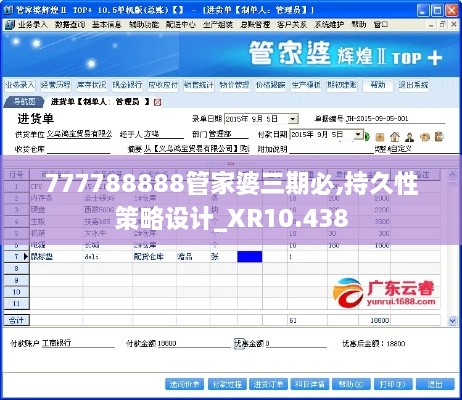Expand the 付款日期 date dropdown
Image resolution: width=462 pixels, height=400 pixels.
(358, 135)
